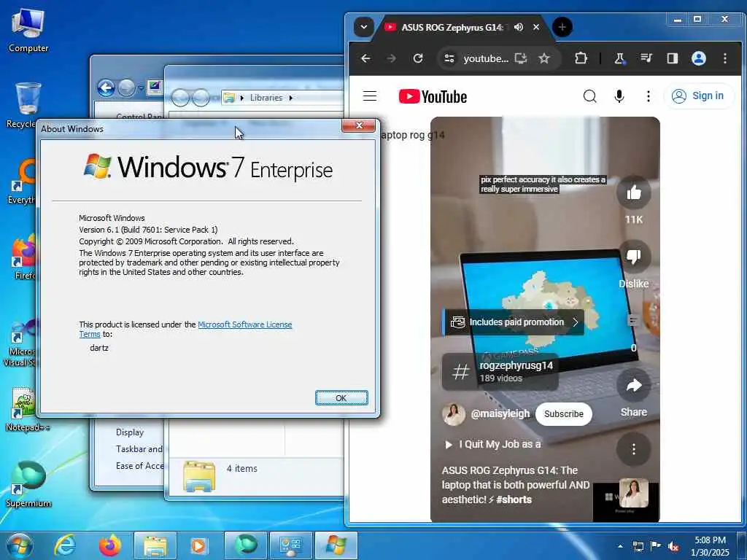Select Display in Control Panel list
747x560 pixels.
pyautogui.click(x=130, y=432)
